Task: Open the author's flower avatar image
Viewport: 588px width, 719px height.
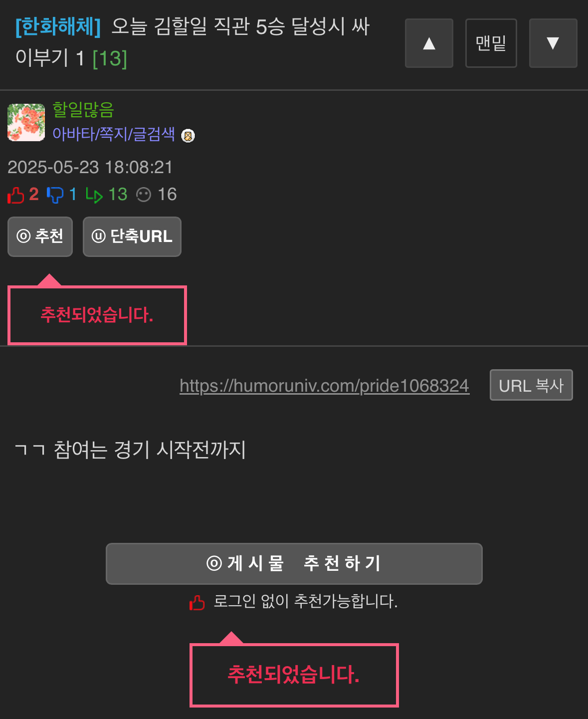Action: pos(26,122)
